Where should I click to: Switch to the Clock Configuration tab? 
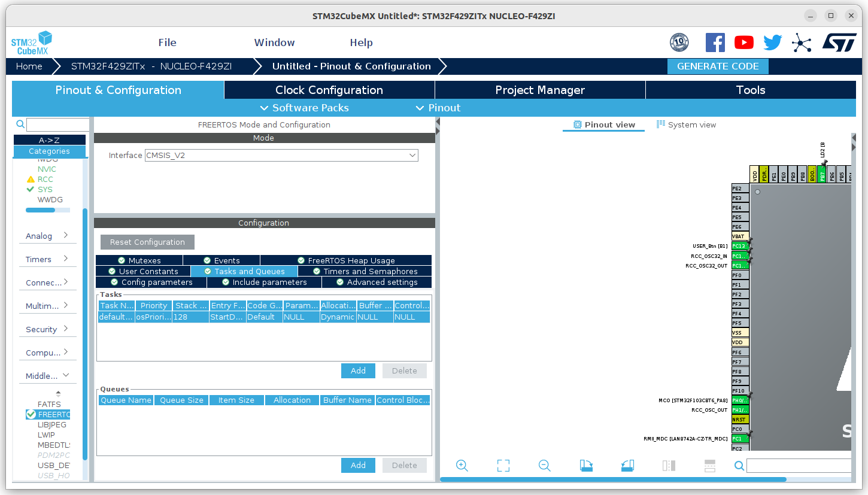point(329,90)
